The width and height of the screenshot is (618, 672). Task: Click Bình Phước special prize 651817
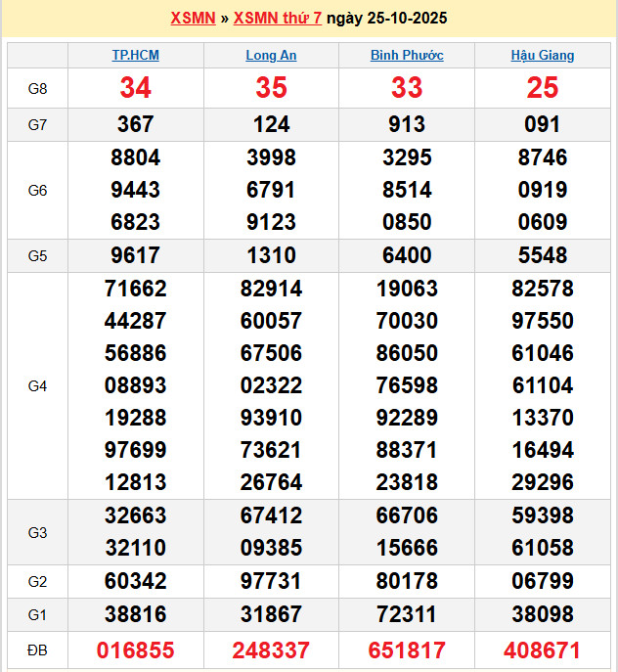click(407, 650)
